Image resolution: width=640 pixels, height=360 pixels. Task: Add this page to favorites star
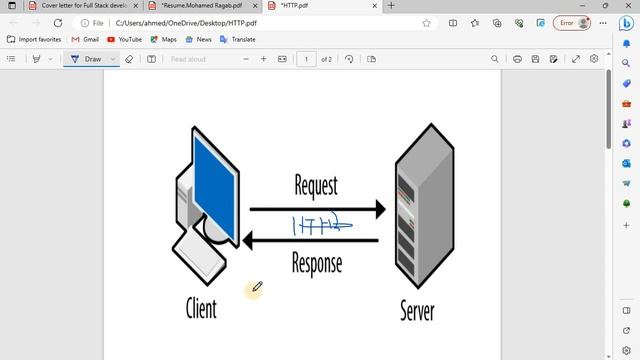point(427,23)
